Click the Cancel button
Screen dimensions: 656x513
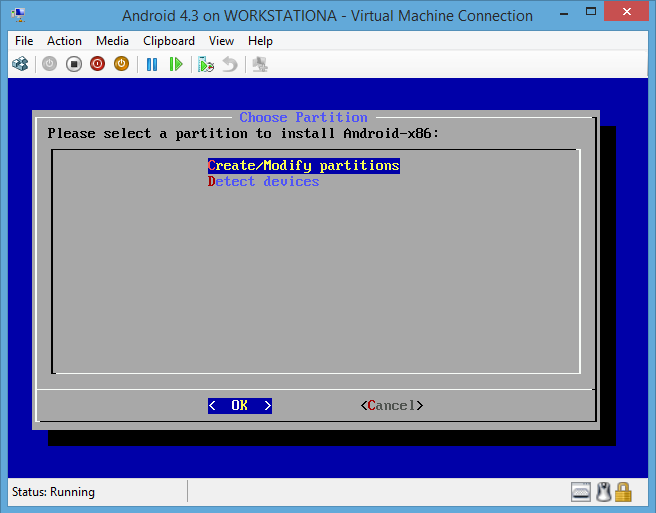(x=392, y=405)
